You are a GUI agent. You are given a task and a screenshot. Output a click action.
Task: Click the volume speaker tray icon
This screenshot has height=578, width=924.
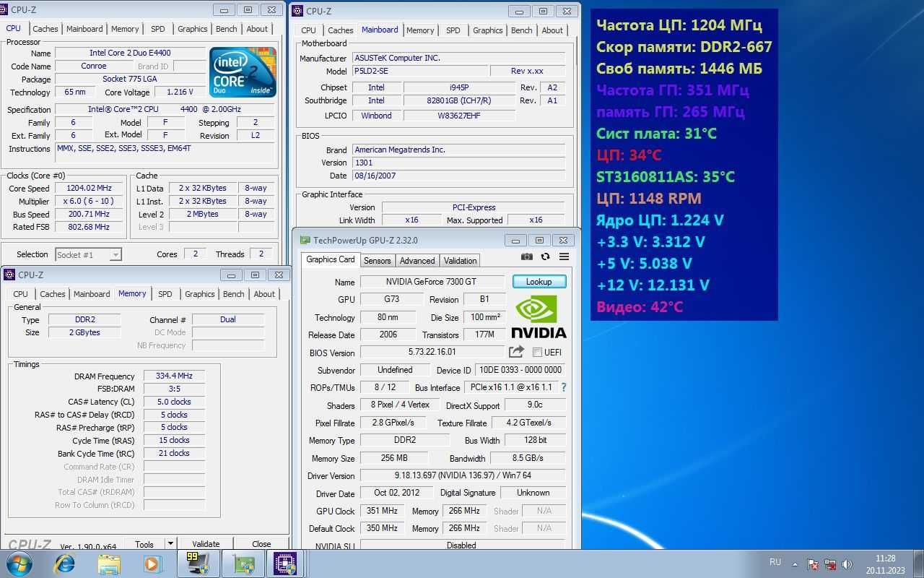[847, 564]
